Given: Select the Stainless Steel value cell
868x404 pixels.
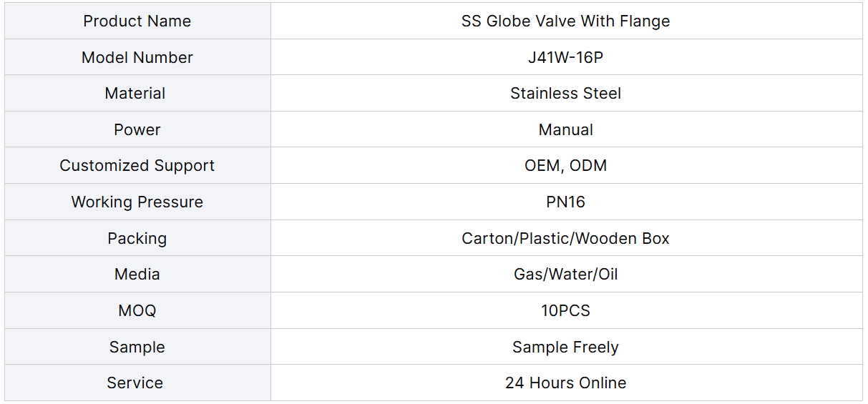Looking at the screenshot, I should (565, 94).
